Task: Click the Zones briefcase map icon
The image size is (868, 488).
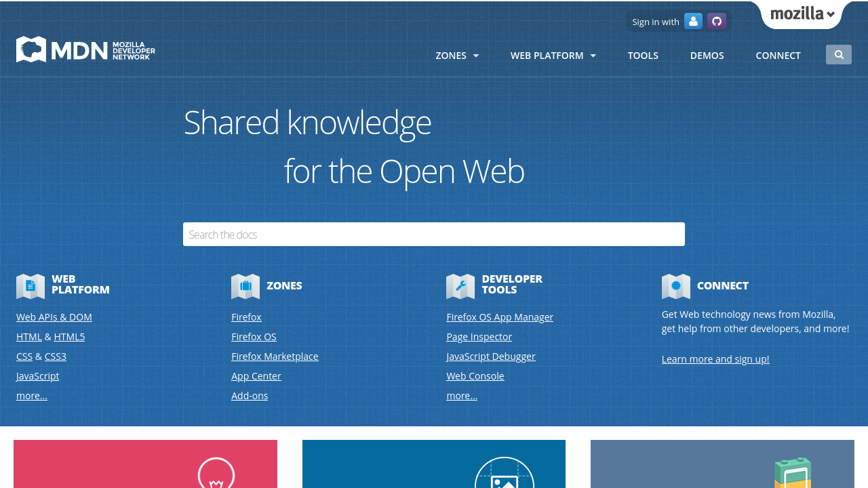Action: [245, 286]
